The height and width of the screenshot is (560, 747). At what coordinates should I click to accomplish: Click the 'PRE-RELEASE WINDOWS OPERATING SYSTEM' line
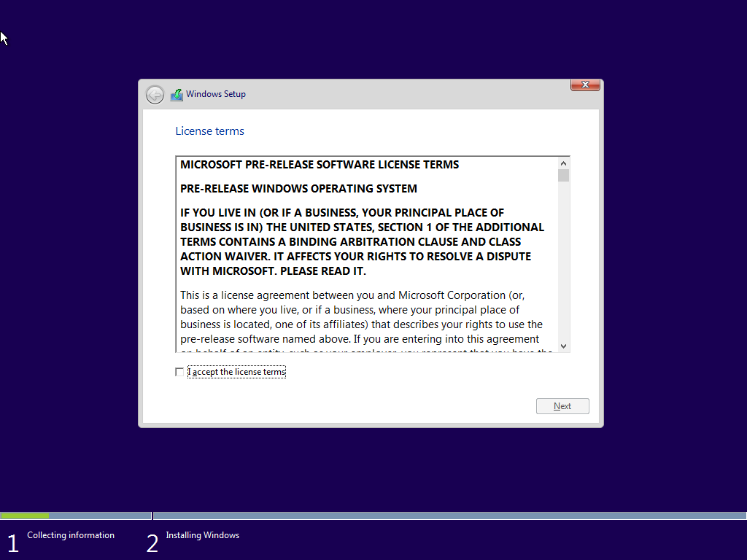(x=298, y=189)
